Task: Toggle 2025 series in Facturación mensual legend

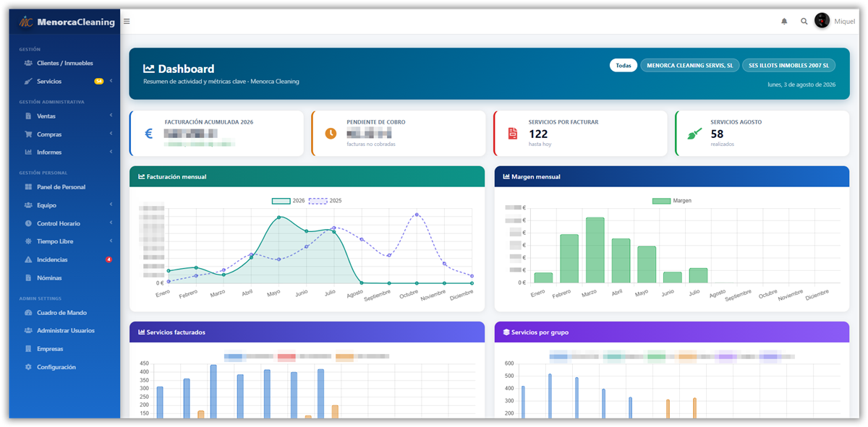Action: click(325, 201)
